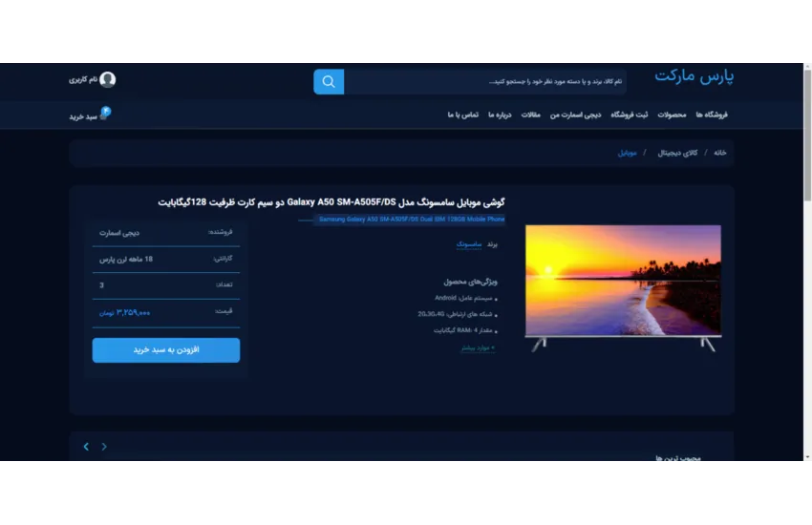
Task: Open the مقالات menu item
Action: coord(530,115)
